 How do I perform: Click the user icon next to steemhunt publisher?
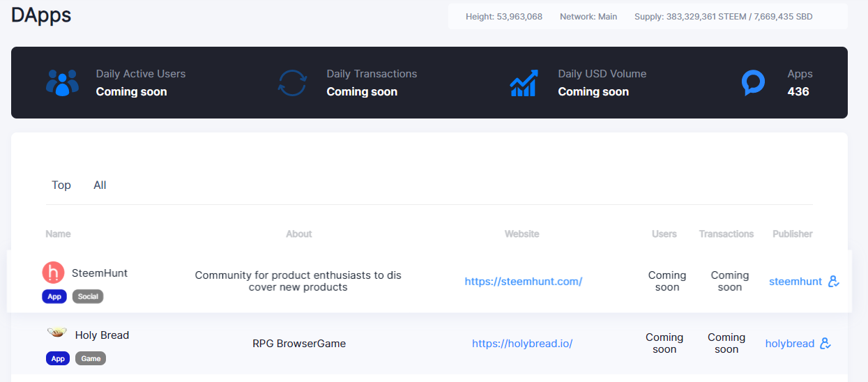[x=834, y=282]
